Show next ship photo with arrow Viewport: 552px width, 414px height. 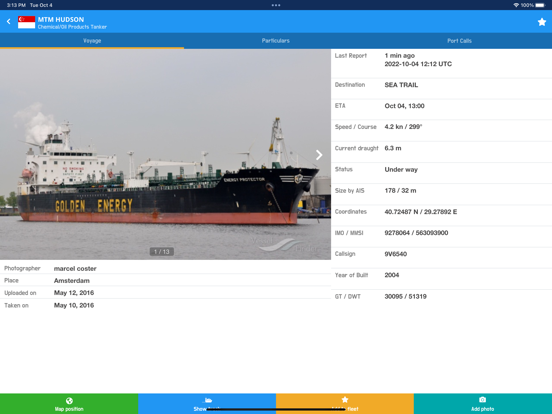tap(319, 155)
